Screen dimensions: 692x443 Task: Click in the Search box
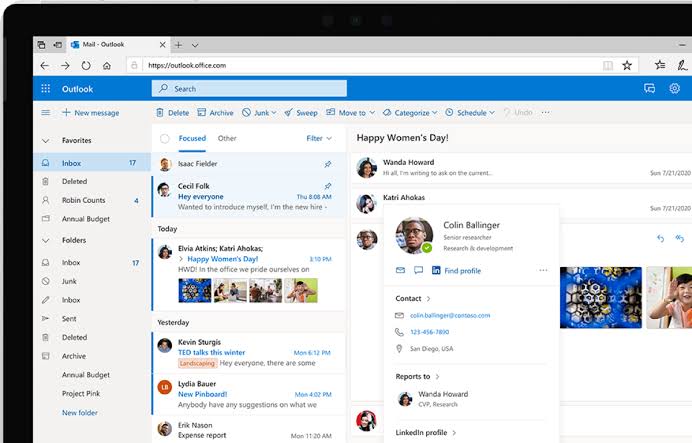pyautogui.click(x=250, y=89)
